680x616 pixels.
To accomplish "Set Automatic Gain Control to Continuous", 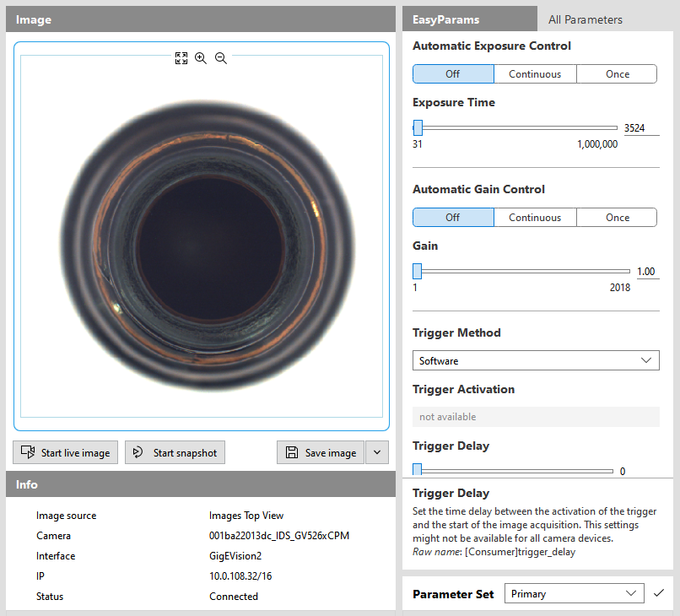I will tap(535, 218).
